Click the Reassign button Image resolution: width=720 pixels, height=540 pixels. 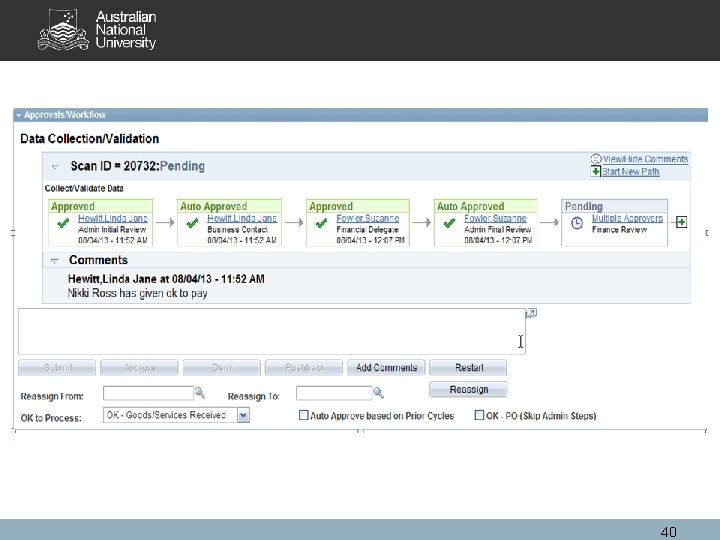click(x=468, y=389)
